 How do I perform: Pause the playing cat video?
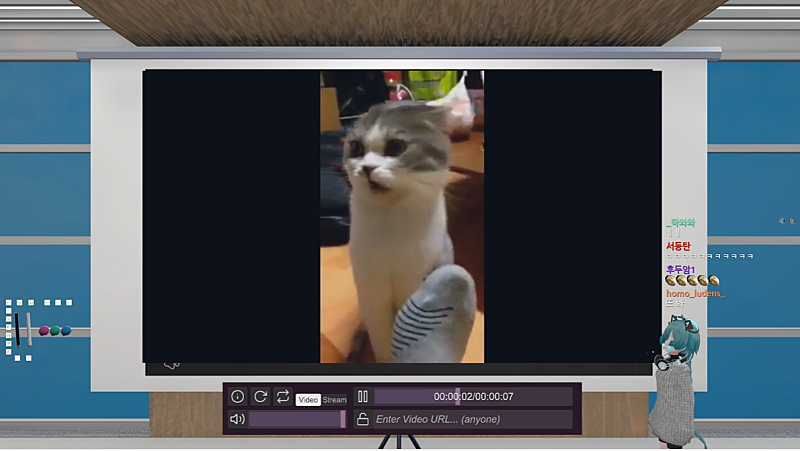pos(363,396)
